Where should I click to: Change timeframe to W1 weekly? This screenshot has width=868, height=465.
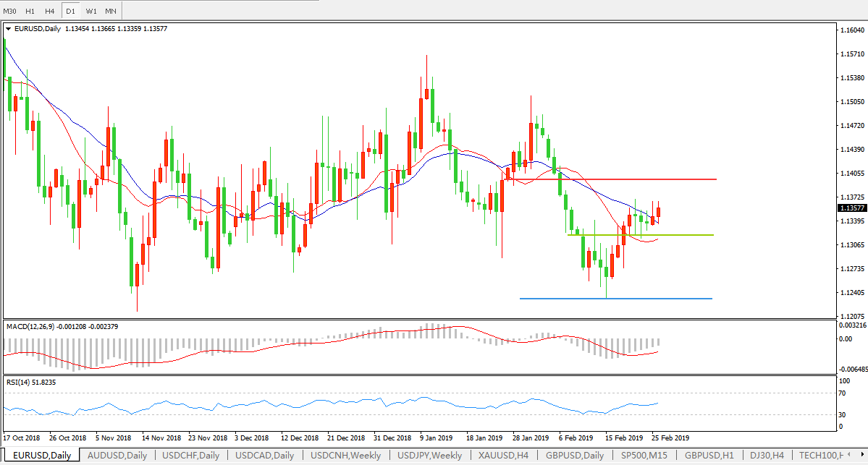click(90, 12)
